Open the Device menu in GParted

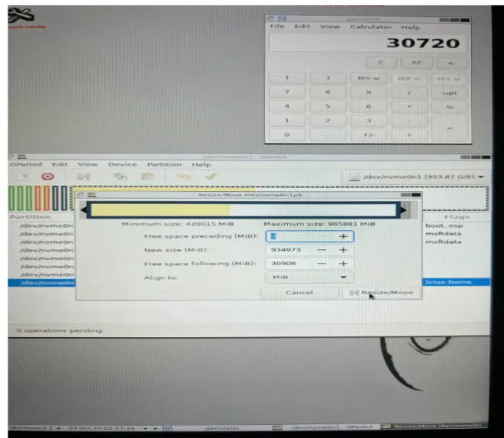pyautogui.click(x=122, y=164)
